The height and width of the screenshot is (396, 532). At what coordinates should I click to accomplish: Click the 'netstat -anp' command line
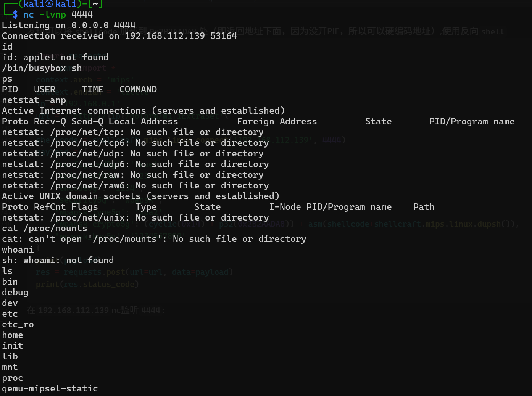tap(34, 100)
